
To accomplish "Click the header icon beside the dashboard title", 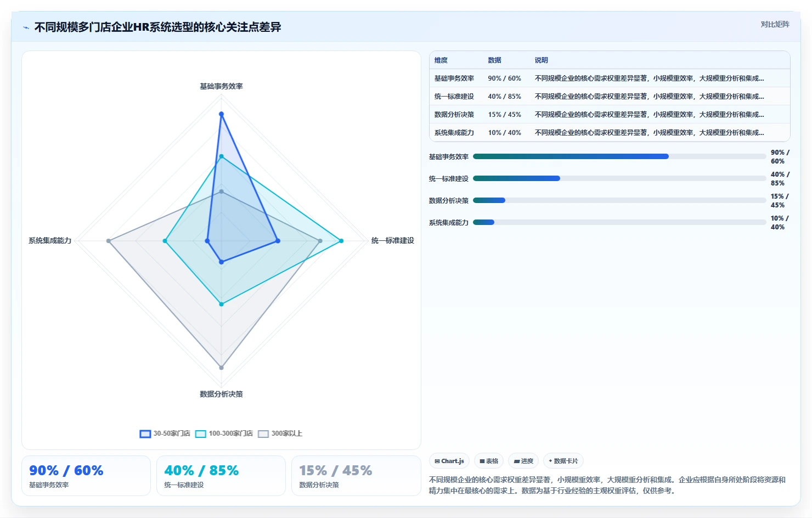I will pyautogui.click(x=26, y=27).
